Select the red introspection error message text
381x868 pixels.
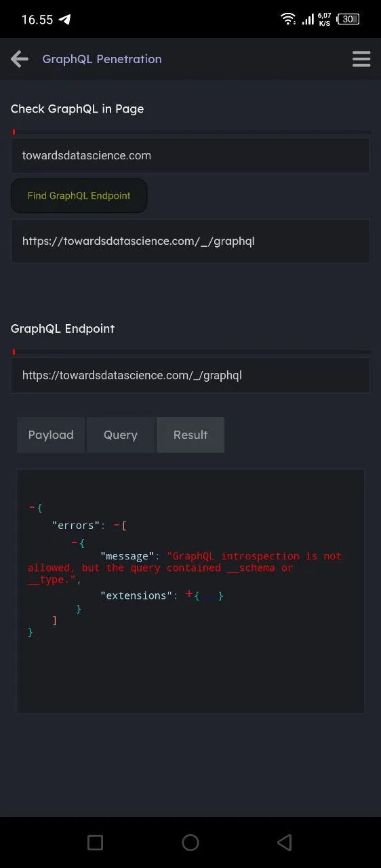(184, 568)
